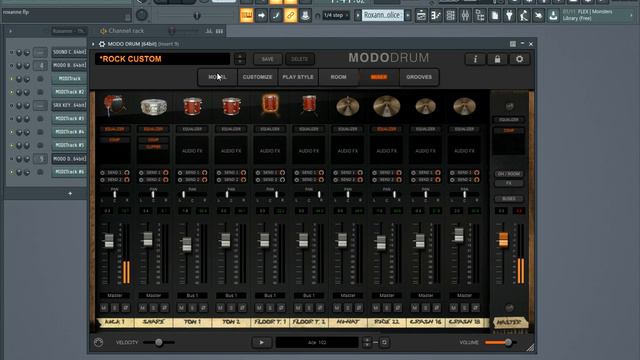Click the VOLUME slider handle
This screenshot has height=360, width=640.
pos(508,342)
